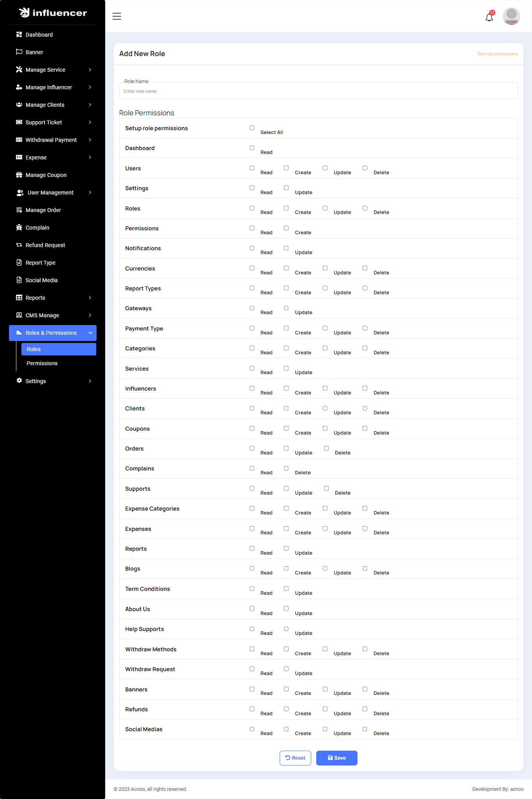Image resolution: width=532 pixels, height=799 pixels.
Task: Click the Reset button
Action: click(x=295, y=758)
